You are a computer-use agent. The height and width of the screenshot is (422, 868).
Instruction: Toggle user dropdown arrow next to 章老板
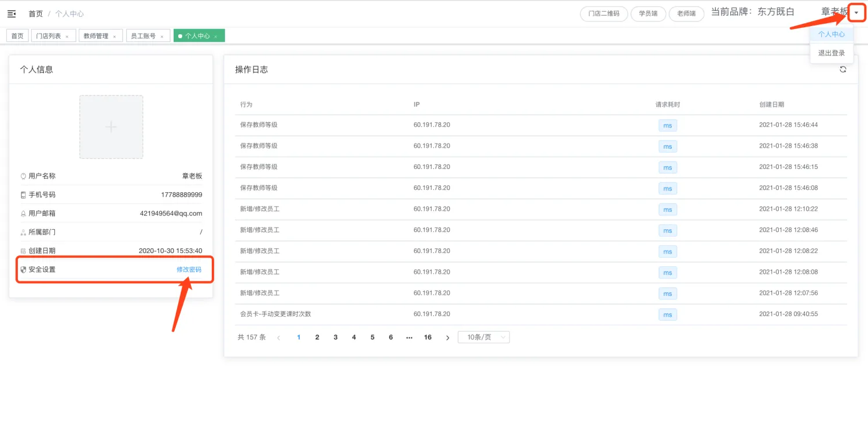[856, 13]
